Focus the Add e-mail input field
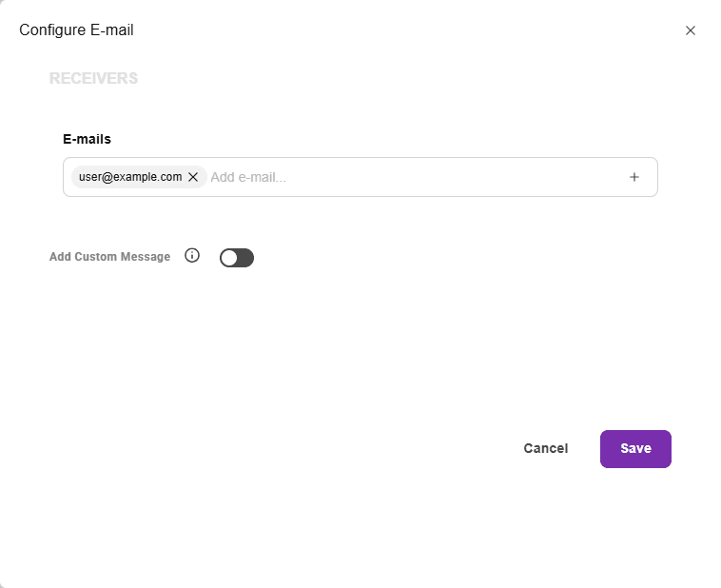The width and height of the screenshot is (721, 588). point(414,177)
